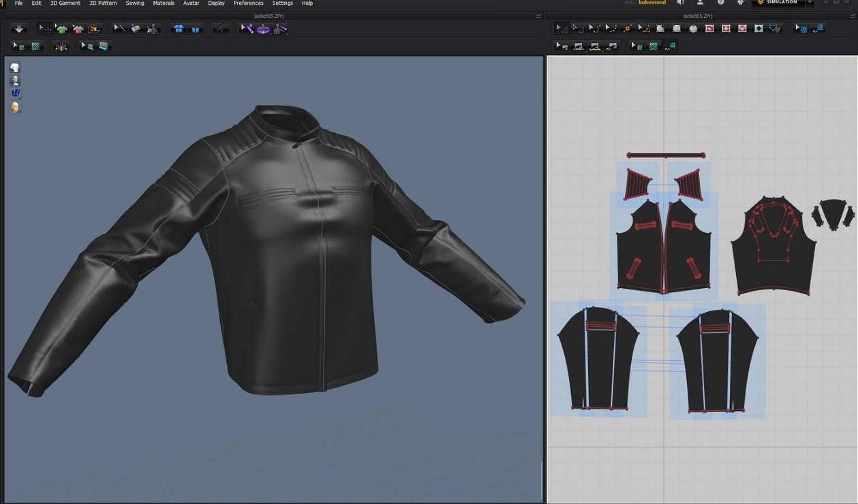Viewport: 858px width, 504px height.
Task: Open the File menu
Action: [18, 3]
